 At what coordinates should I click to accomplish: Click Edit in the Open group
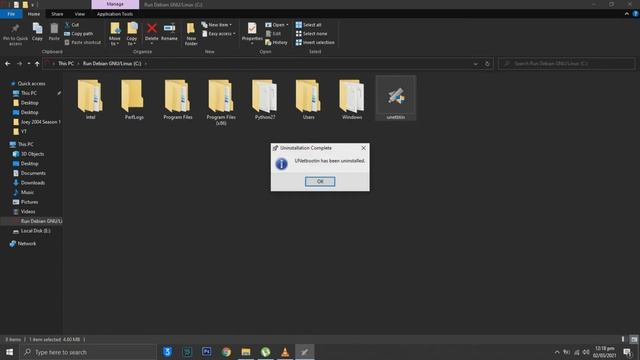click(x=273, y=34)
